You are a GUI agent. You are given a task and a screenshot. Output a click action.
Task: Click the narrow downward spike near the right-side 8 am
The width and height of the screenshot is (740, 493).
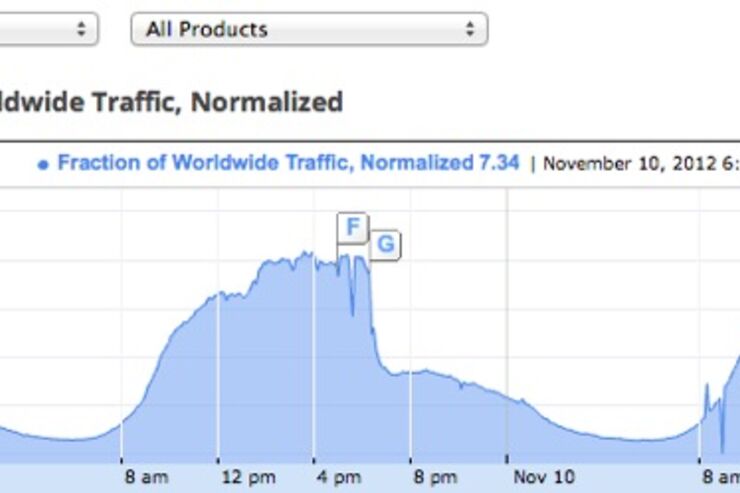pyautogui.click(x=722, y=425)
